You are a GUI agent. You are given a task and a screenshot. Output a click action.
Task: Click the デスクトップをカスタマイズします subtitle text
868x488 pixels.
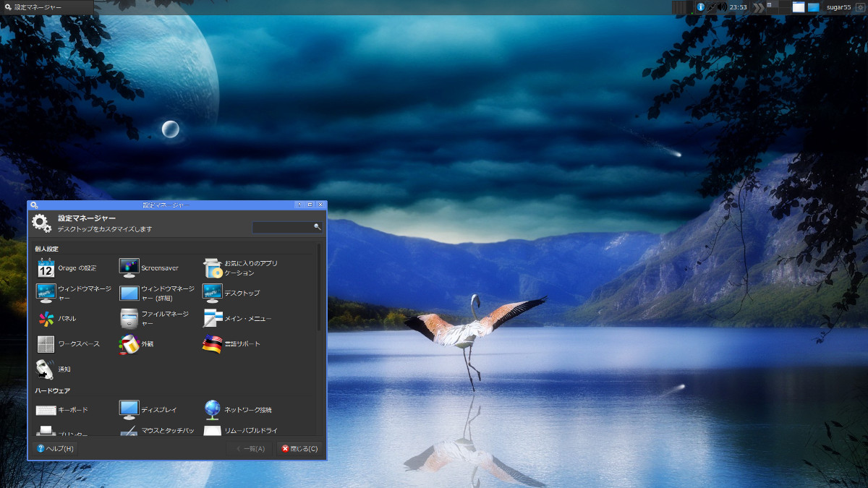[105, 229]
